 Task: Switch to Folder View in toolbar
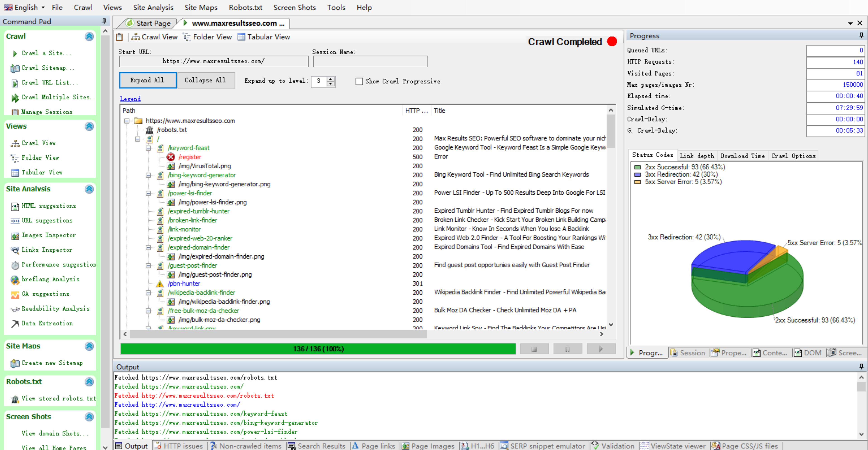click(x=208, y=37)
